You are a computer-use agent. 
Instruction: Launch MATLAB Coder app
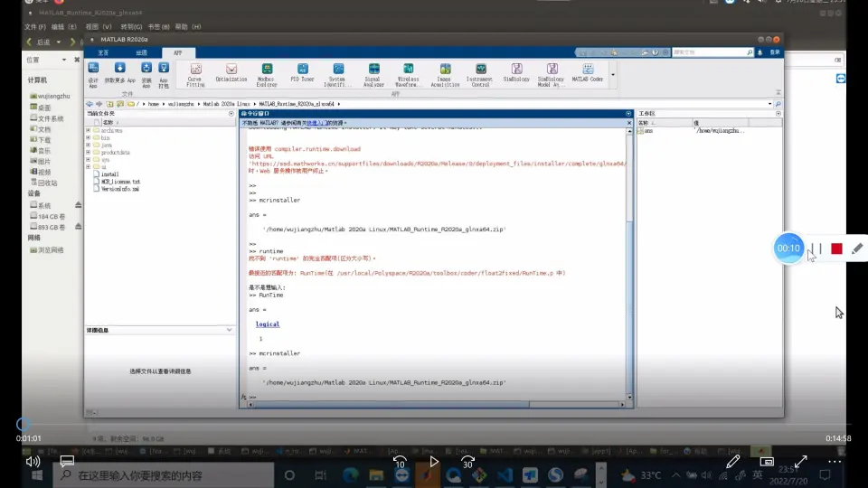click(588, 73)
